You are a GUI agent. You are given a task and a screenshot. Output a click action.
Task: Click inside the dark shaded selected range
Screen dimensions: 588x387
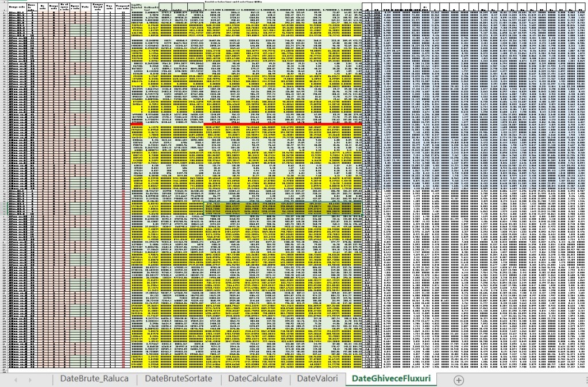pyautogui.click(x=281, y=208)
